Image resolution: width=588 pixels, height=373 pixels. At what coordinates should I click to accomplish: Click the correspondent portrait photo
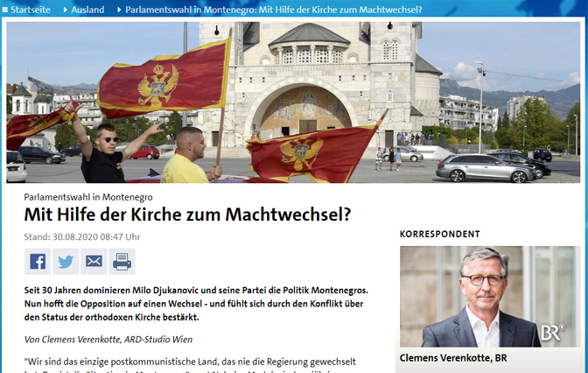[x=490, y=297]
